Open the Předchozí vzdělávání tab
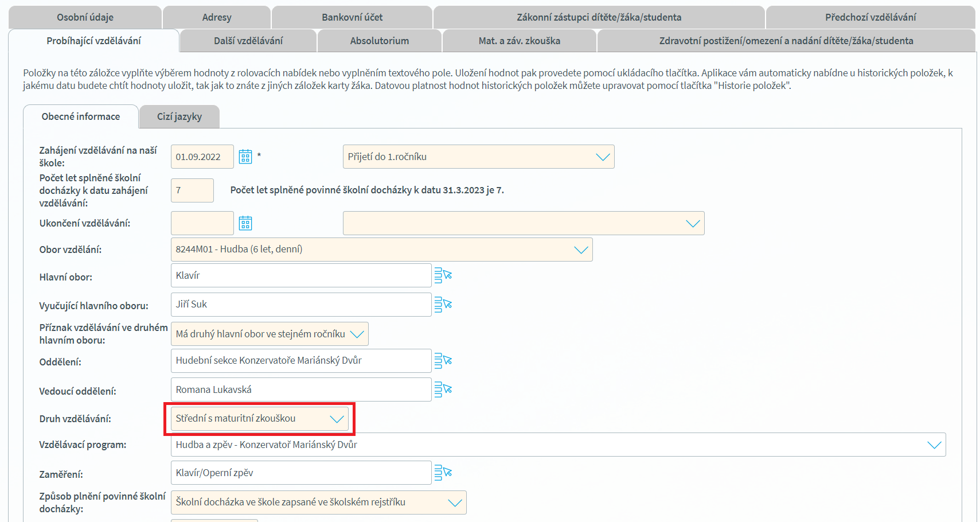Image resolution: width=980 pixels, height=522 pixels. click(x=870, y=17)
